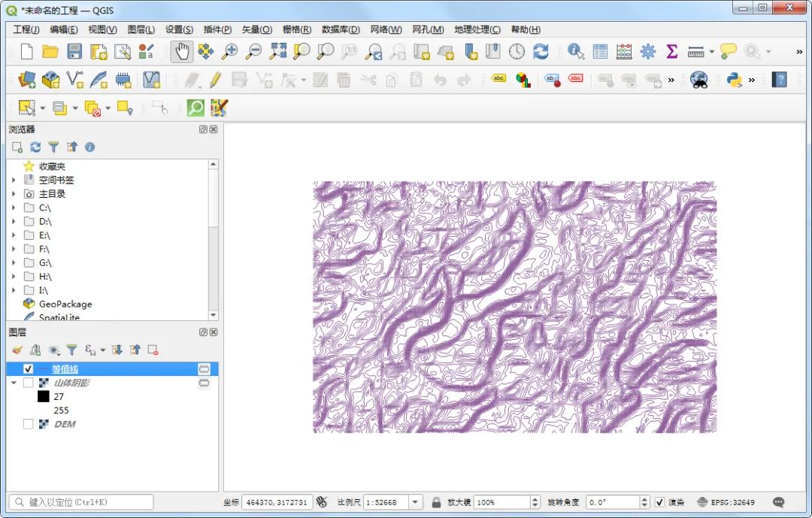Open the Data Source Manager
812x518 pixels.
point(26,80)
